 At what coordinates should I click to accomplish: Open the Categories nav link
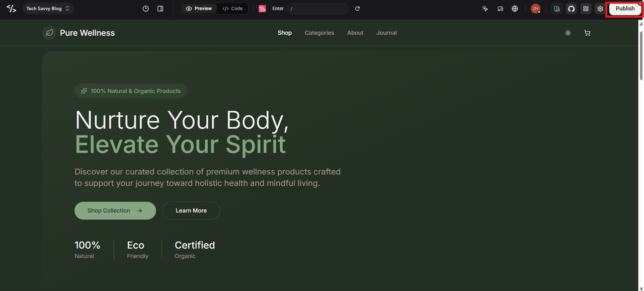(x=319, y=33)
